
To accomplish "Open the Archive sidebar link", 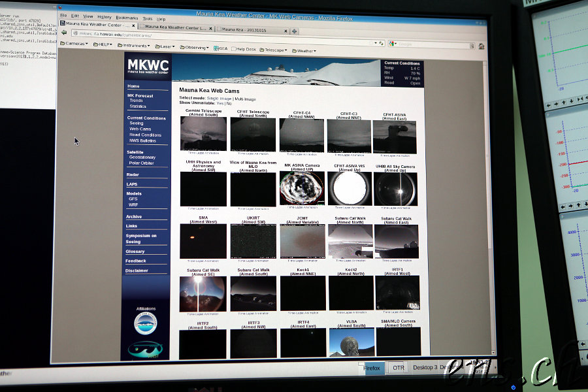I will [133, 217].
